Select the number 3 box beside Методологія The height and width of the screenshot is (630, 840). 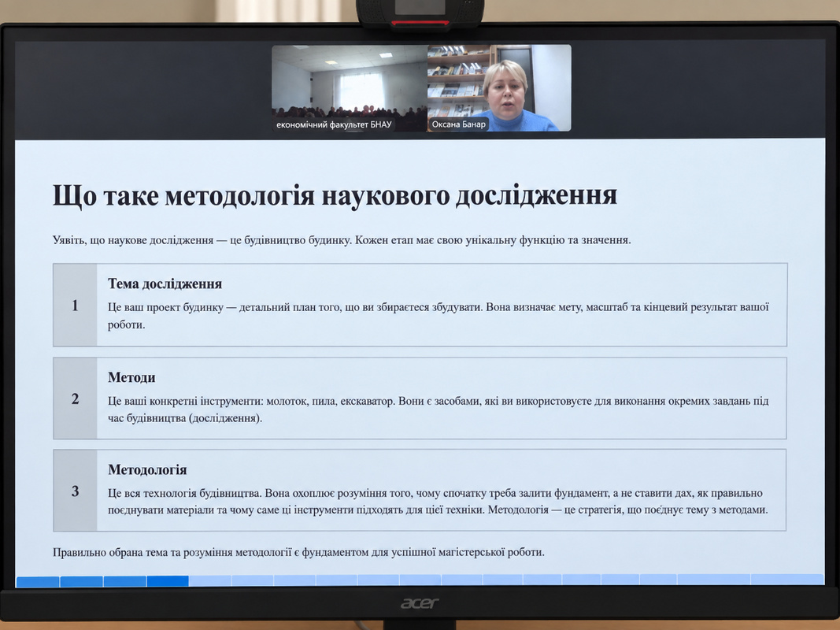75,491
